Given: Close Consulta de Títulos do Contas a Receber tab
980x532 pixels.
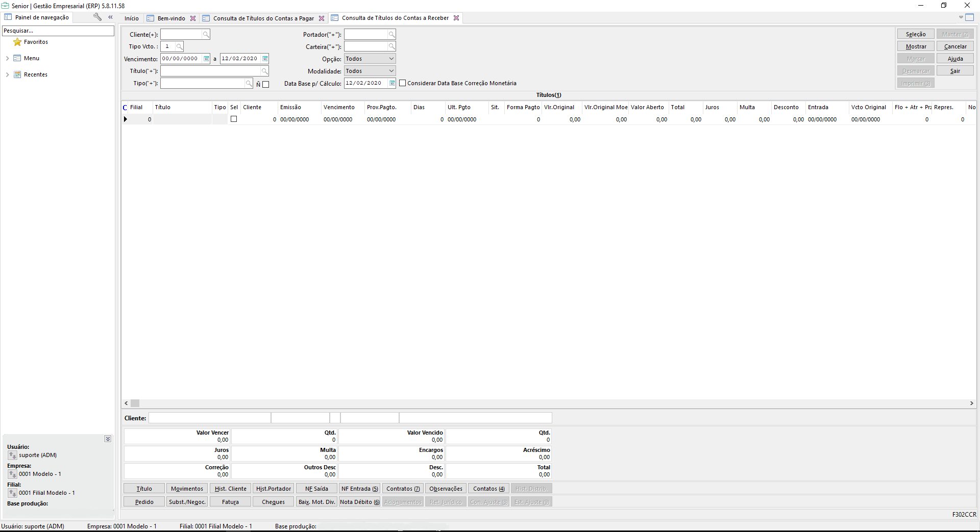Looking at the screenshot, I should point(456,18).
